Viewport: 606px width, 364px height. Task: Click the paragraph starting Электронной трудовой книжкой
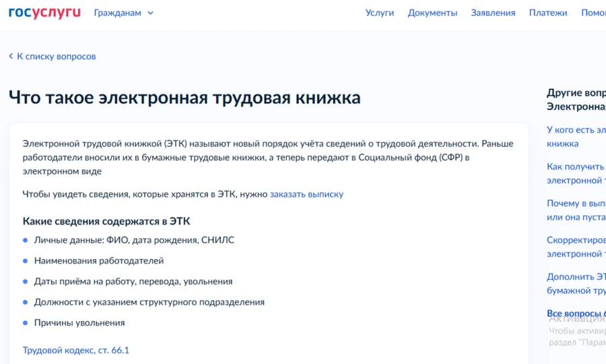pyautogui.click(x=268, y=157)
